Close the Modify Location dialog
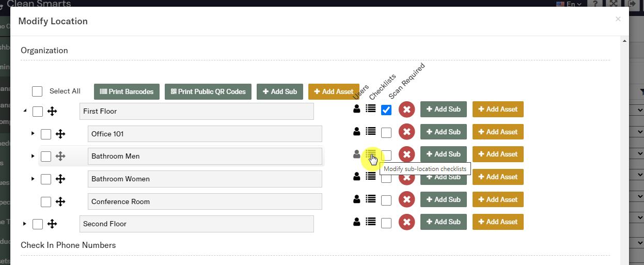 [618, 19]
